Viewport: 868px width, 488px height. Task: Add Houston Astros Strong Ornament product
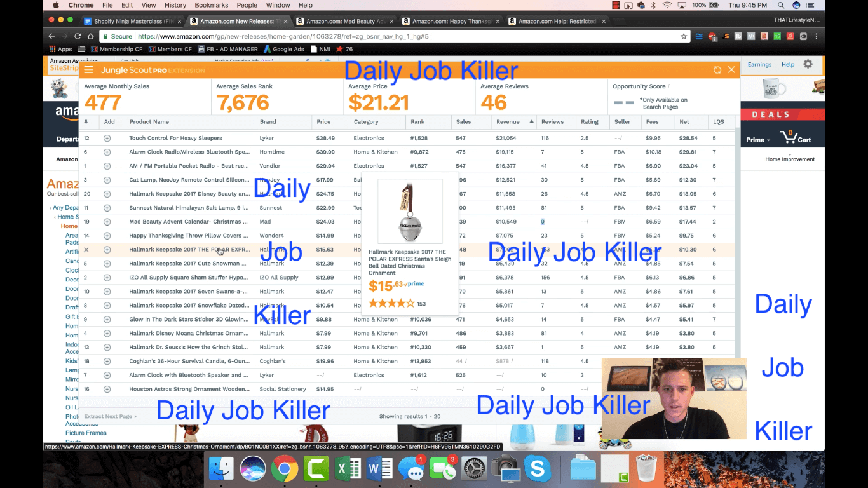tap(107, 389)
